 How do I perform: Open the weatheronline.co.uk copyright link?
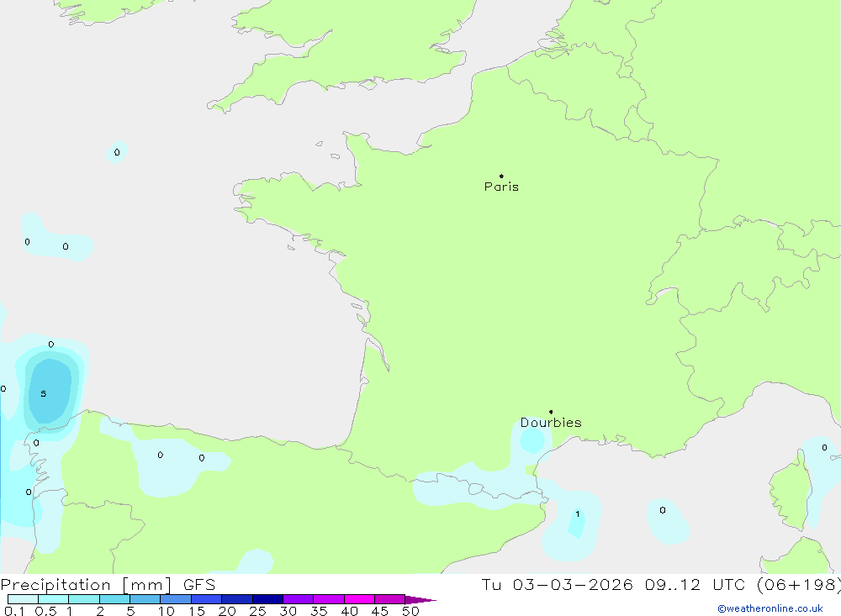(x=770, y=608)
